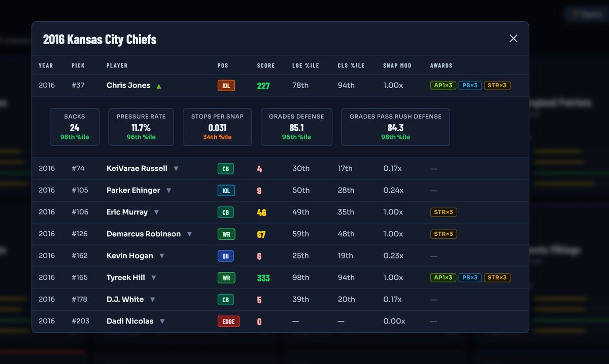
Task: Select player name D.J. White
Action: point(125,299)
